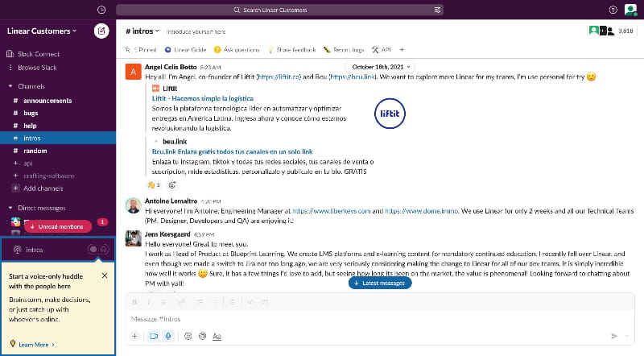Click the compose new message icon
This screenshot has width=644, height=356.
[x=101, y=31]
